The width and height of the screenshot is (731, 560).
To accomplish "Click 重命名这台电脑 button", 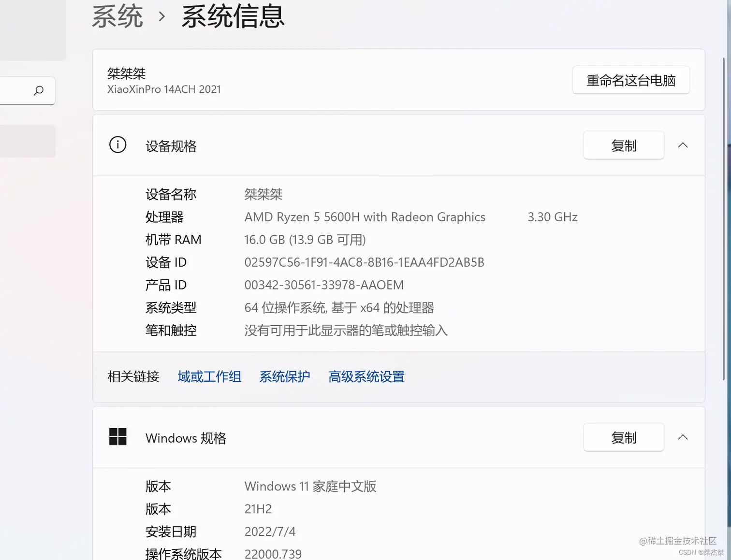I will click(x=631, y=80).
